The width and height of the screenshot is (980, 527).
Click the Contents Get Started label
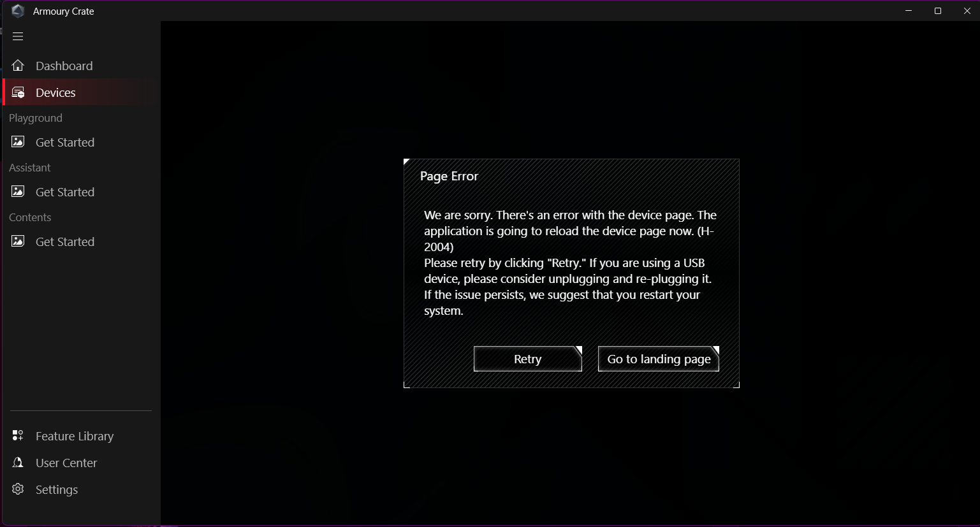[65, 242]
